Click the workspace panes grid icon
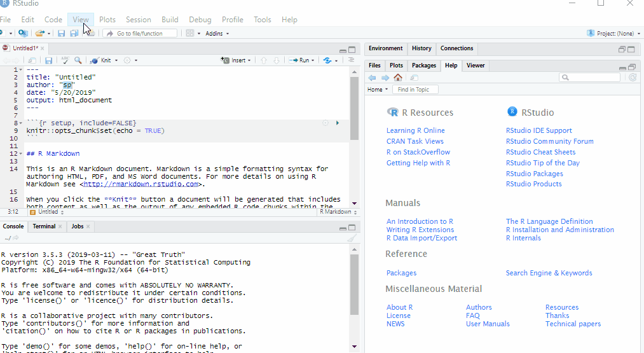644x353 pixels. 189,33
